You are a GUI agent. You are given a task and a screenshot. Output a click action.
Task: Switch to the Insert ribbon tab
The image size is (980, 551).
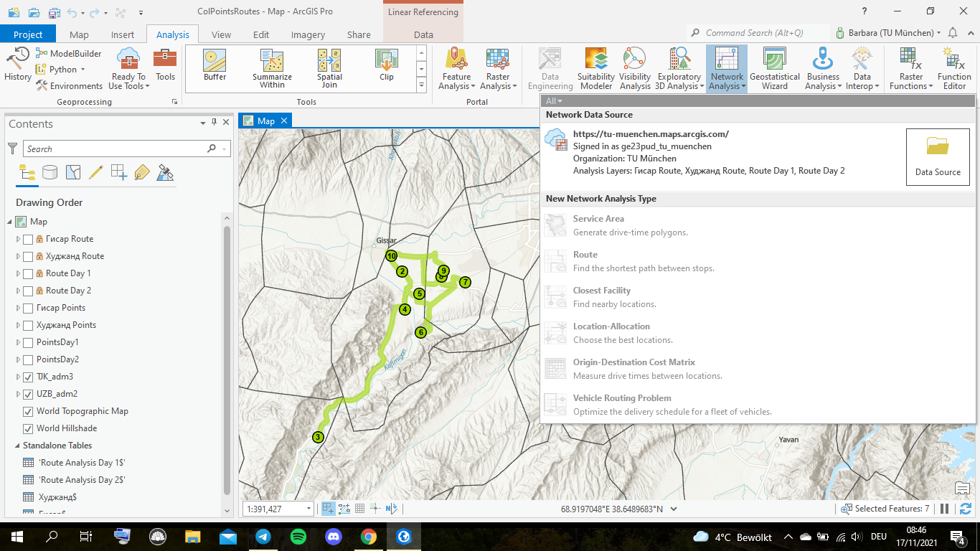point(123,34)
